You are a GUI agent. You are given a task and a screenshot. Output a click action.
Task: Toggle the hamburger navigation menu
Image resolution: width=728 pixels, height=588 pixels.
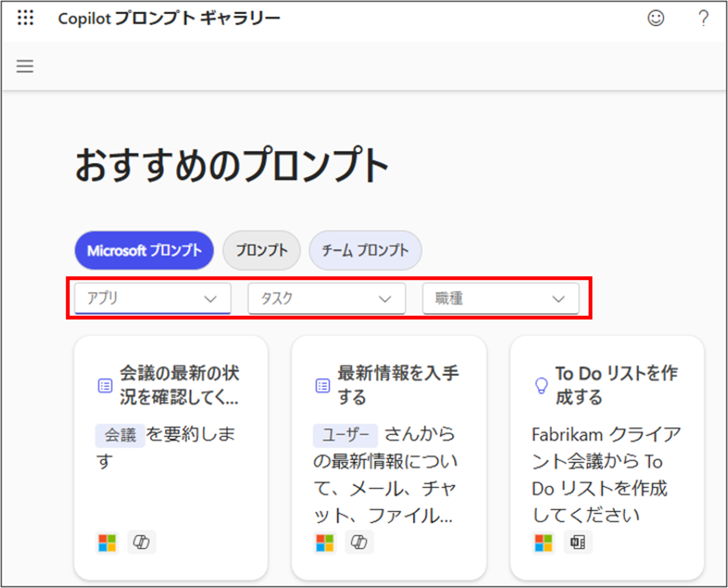click(25, 66)
